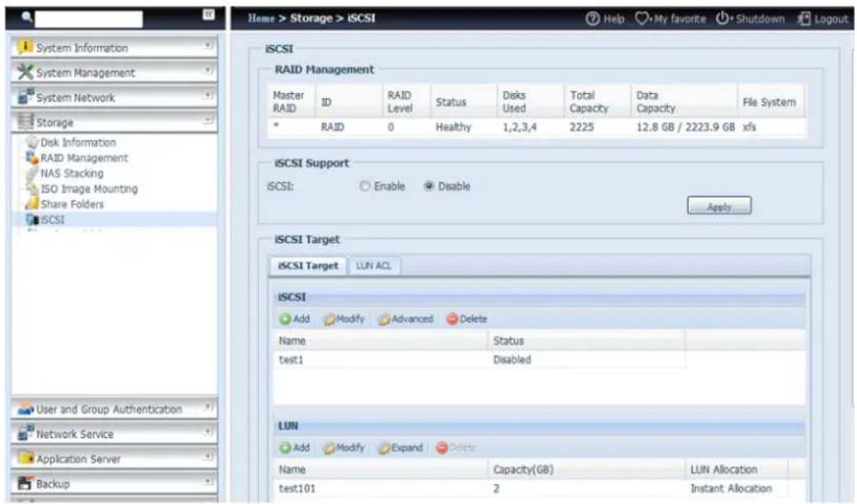Expand the Network Service section arrow

[x=208, y=431]
